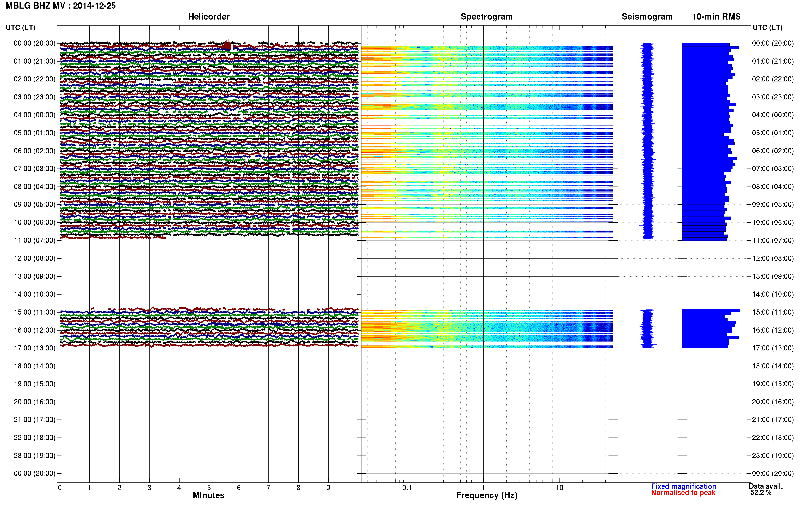Click the left '16:00 (12:00)' time label

click(35, 330)
